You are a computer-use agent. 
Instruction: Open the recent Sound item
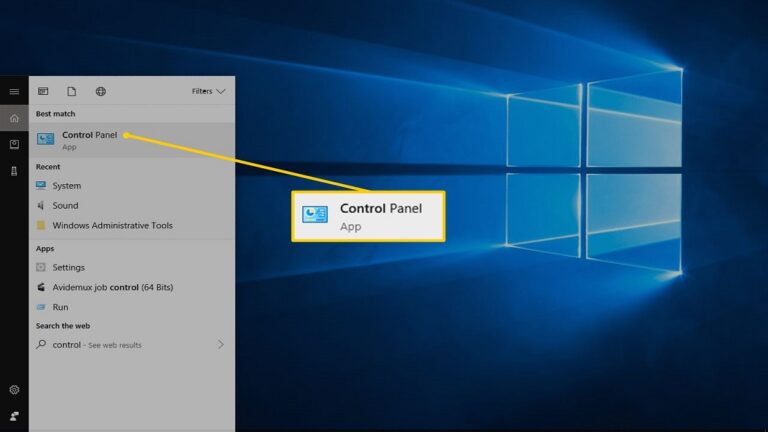(x=132, y=205)
